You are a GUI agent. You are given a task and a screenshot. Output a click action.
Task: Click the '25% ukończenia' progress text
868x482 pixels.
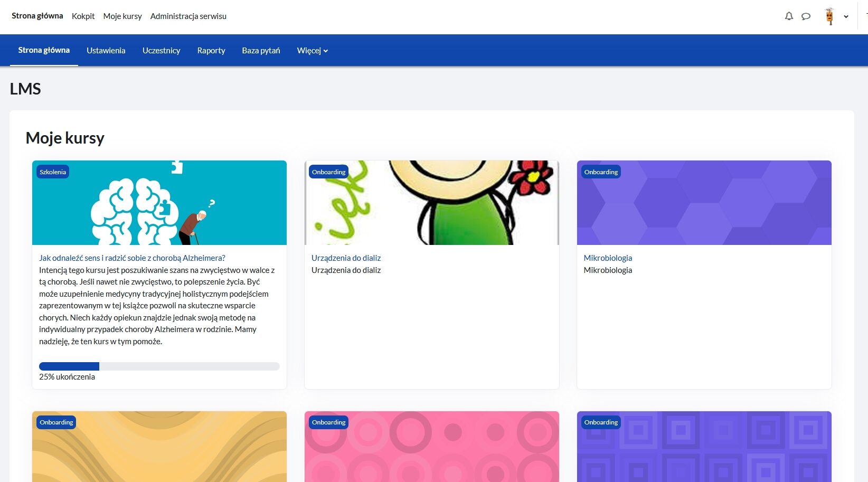[x=67, y=377]
